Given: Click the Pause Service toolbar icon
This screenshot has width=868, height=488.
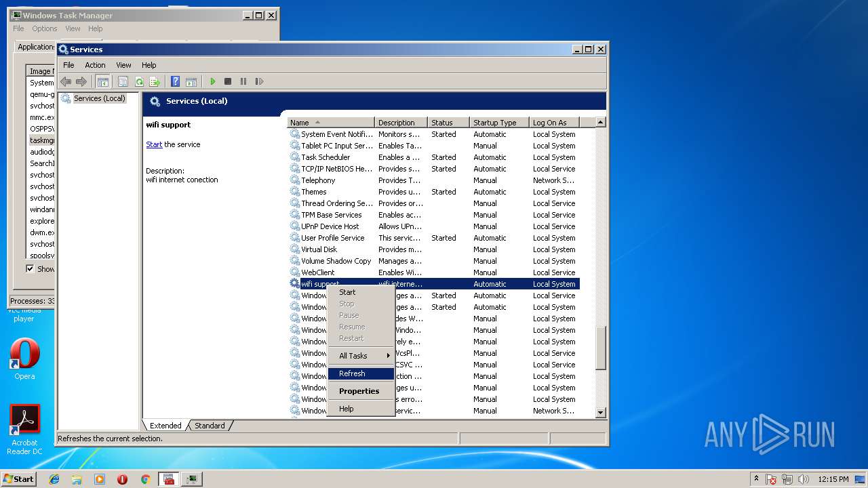Looking at the screenshot, I should [x=243, y=81].
